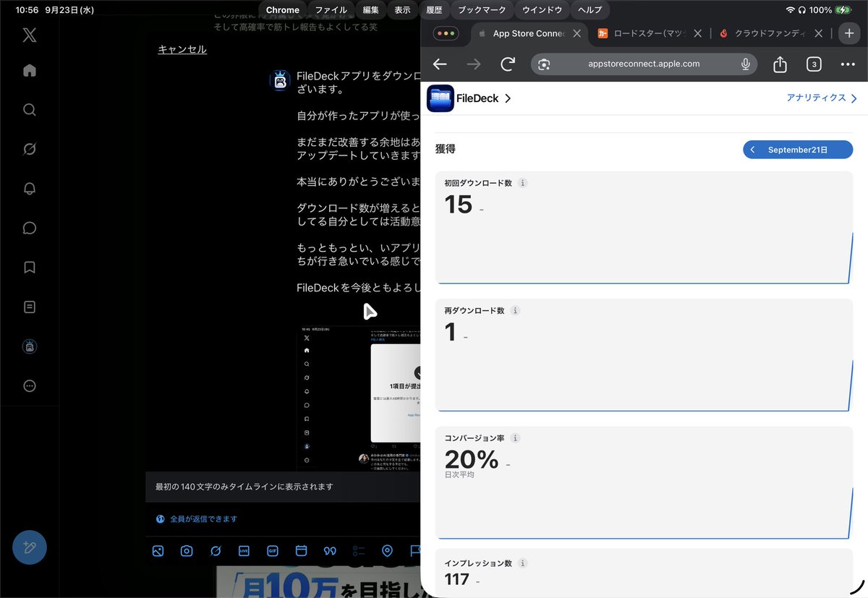Image resolution: width=868 pixels, height=598 pixels.
Task: Click the コンバージョン率 value 20%
Action: [472, 459]
